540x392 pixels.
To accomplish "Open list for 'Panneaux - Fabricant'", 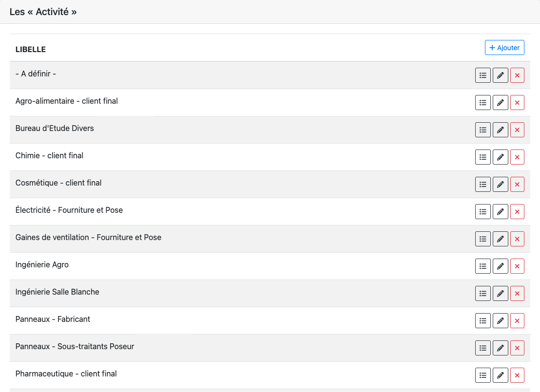I will click(x=483, y=321).
